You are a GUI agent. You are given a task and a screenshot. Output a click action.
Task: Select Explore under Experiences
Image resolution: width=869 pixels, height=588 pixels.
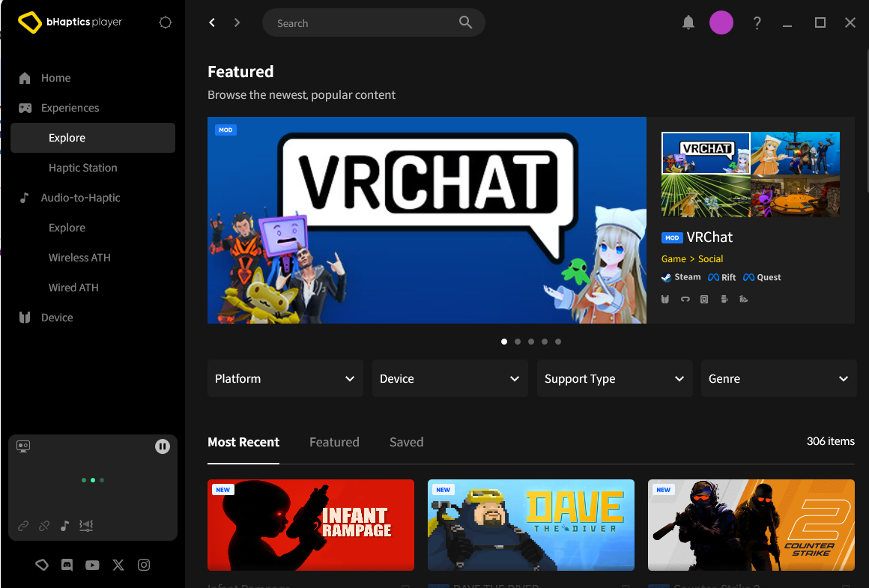[93, 138]
